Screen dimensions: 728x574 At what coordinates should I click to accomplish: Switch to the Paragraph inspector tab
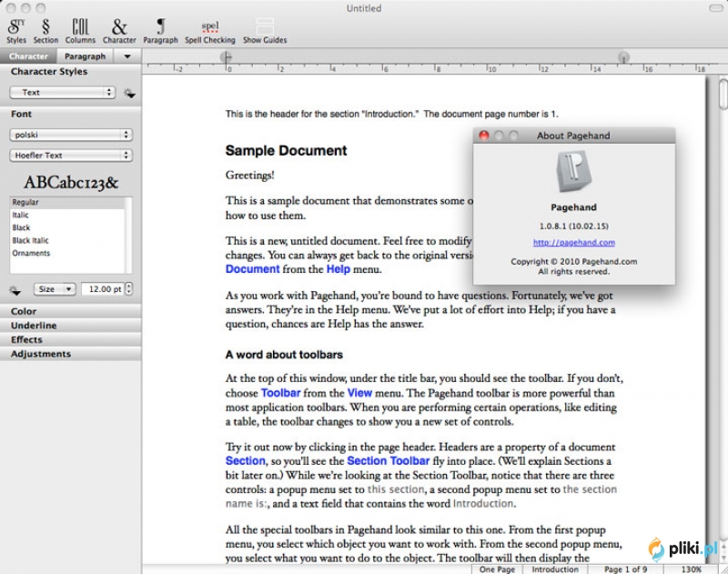(85, 56)
